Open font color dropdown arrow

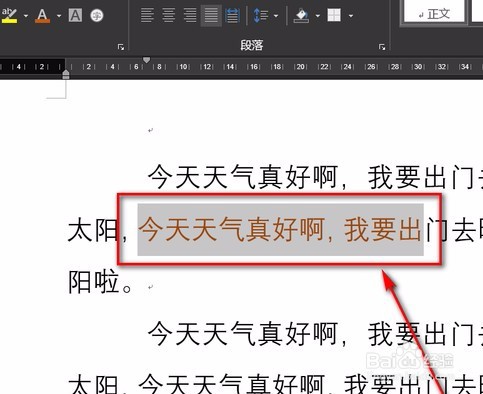(x=59, y=16)
